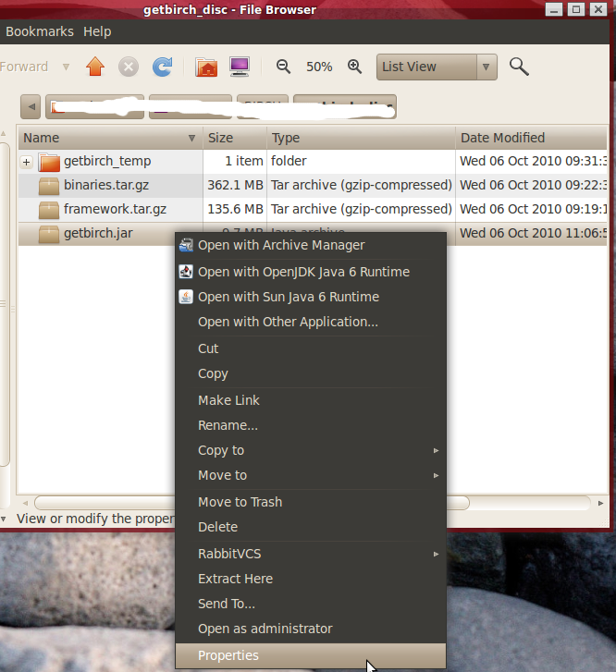Click Extract Here in context menu
This screenshot has width=616, height=672.
click(x=235, y=579)
